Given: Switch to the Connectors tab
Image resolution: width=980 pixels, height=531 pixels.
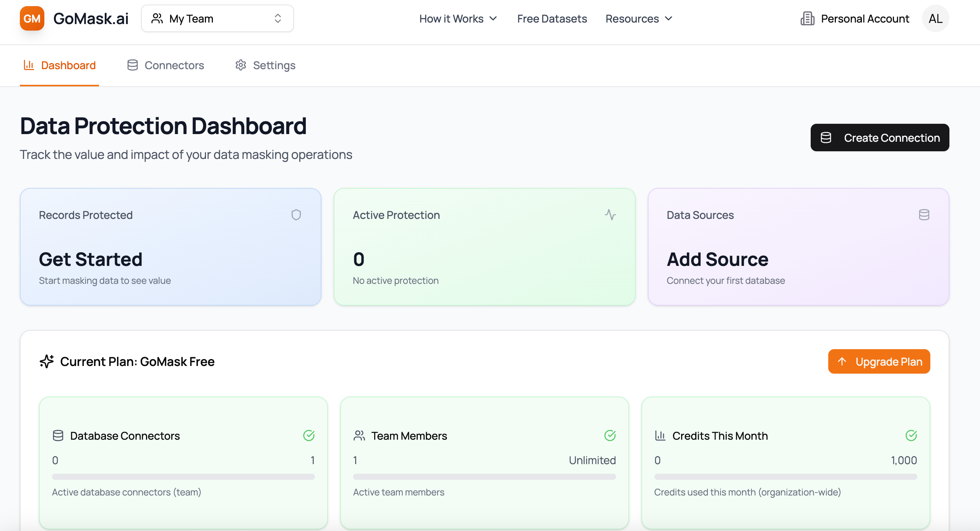Looking at the screenshot, I should 166,65.
